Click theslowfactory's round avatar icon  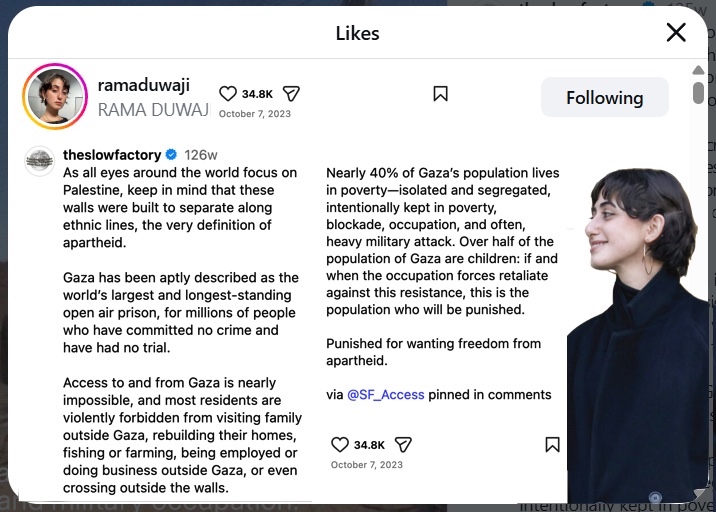click(x=40, y=160)
